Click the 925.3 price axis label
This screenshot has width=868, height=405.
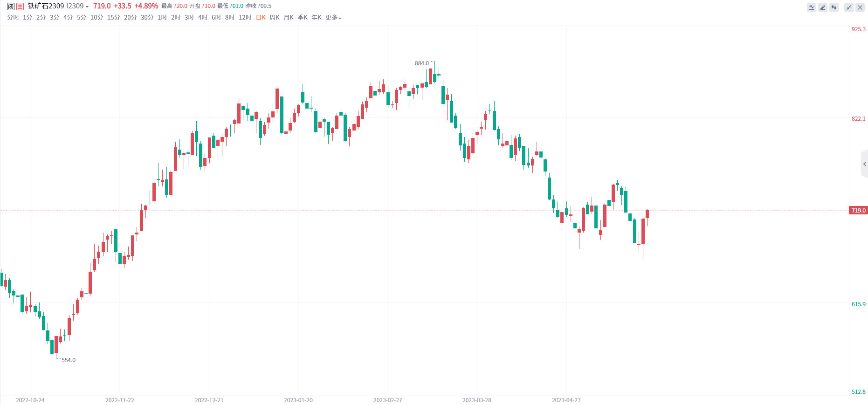pyautogui.click(x=859, y=29)
